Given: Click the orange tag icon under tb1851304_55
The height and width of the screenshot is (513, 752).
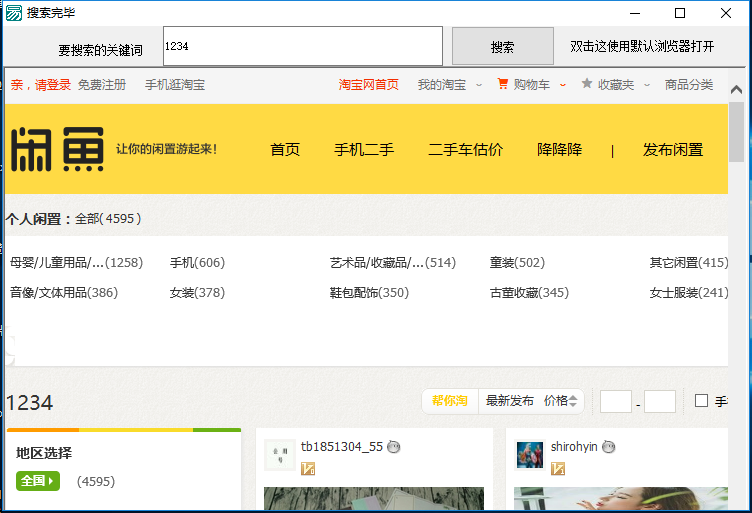Looking at the screenshot, I should 308,468.
